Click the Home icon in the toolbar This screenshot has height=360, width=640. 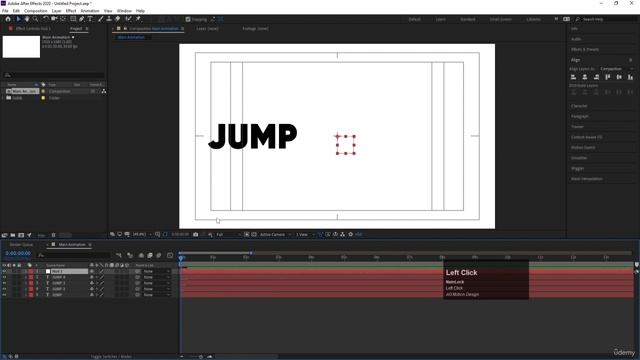click(x=8, y=19)
